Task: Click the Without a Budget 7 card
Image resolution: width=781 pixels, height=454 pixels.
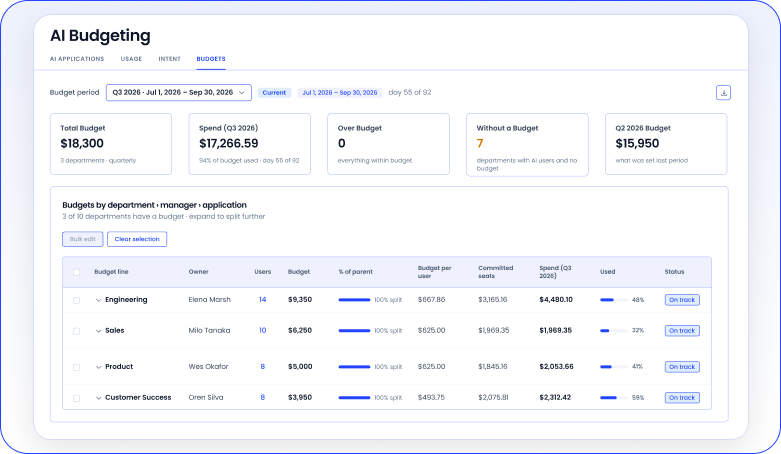Action: (x=527, y=145)
